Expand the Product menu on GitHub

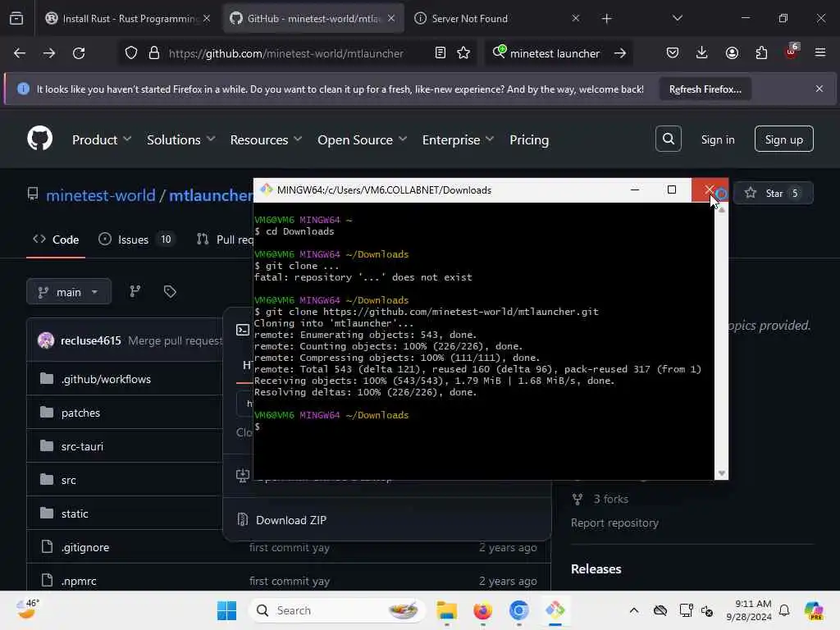coord(102,139)
